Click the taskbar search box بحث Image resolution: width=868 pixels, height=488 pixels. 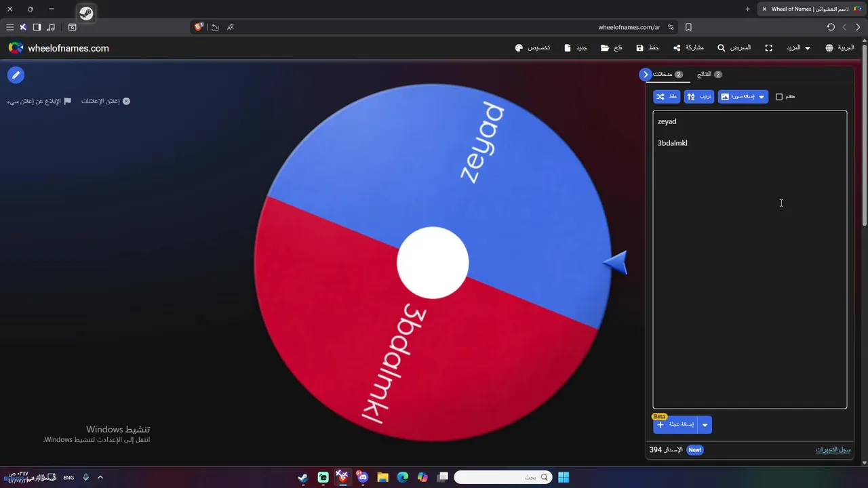pyautogui.click(x=502, y=478)
